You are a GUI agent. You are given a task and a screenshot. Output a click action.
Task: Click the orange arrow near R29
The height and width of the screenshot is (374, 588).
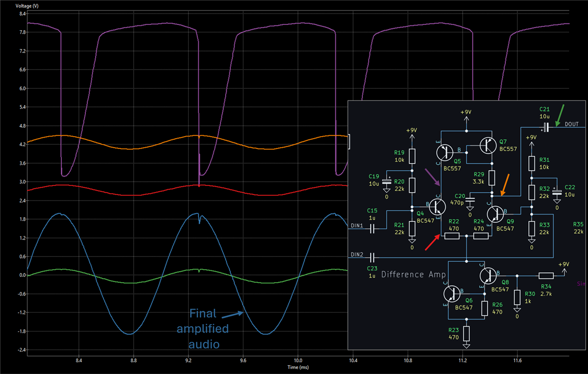click(505, 185)
